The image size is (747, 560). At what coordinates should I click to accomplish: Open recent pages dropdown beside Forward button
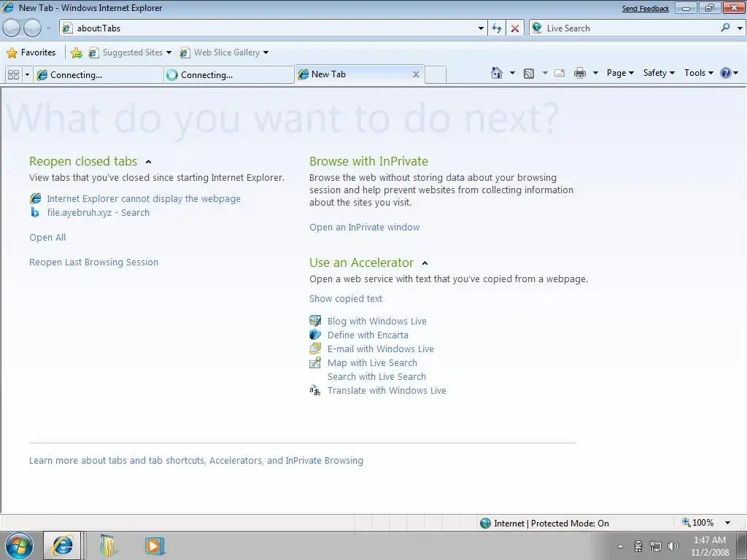click(49, 28)
